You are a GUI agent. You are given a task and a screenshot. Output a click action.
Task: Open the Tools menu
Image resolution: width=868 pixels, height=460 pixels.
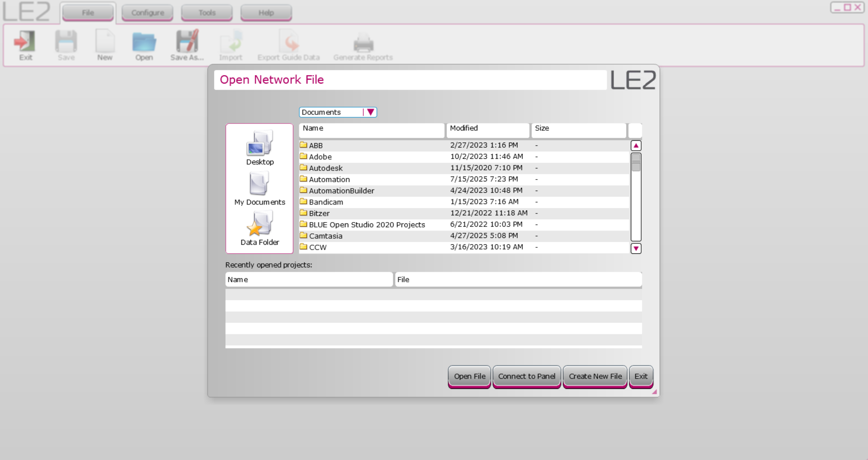[206, 12]
